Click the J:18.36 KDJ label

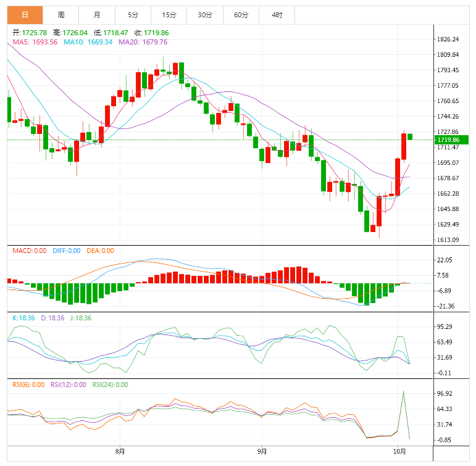[81, 318]
